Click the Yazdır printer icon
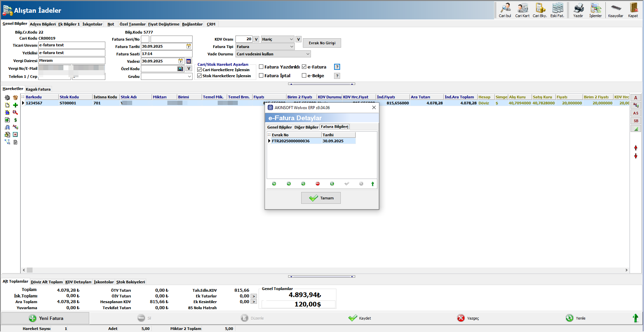 (x=578, y=10)
